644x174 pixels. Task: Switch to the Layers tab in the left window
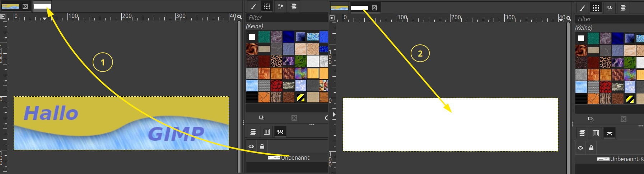coord(253,132)
